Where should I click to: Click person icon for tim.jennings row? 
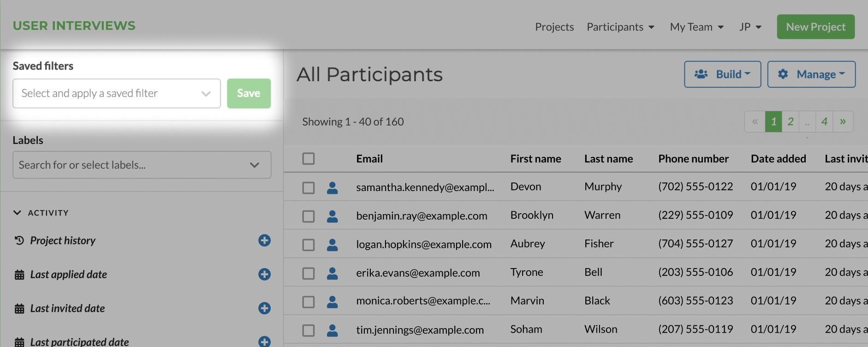click(x=332, y=330)
